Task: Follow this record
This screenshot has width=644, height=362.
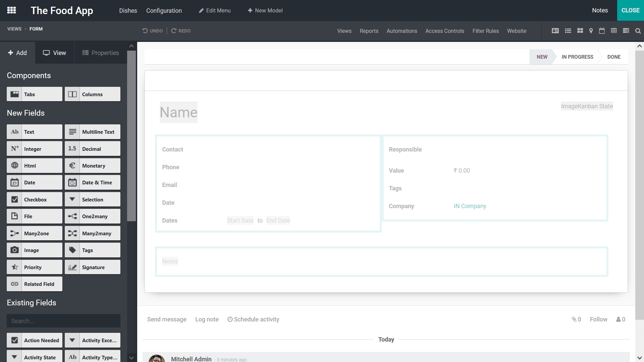Action: (x=598, y=319)
